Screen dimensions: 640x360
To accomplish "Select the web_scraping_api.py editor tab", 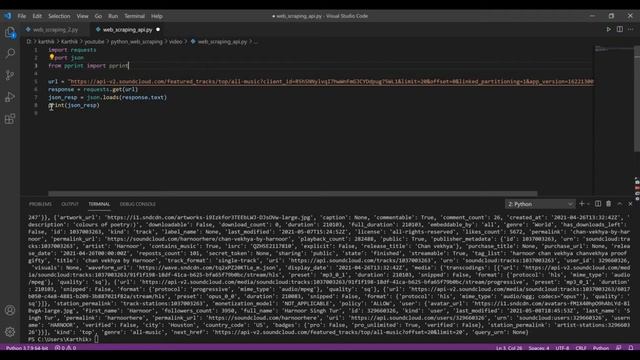I will [x=127, y=29].
